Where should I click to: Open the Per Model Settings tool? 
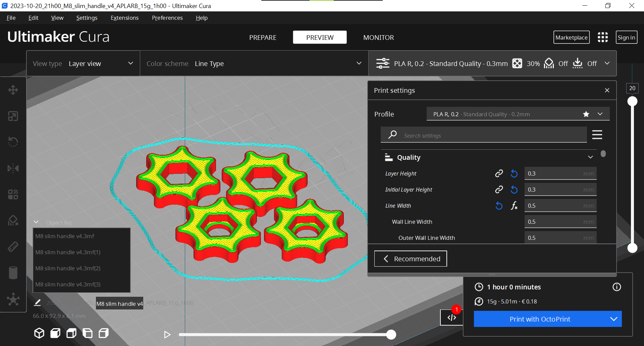[13, 194]
